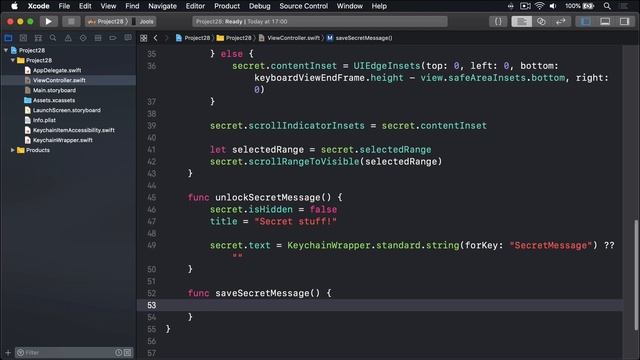Image resolution: width=640 pixels, height=360 pixels.
Task: Toggle the Debug area
Action: [605, 22]
